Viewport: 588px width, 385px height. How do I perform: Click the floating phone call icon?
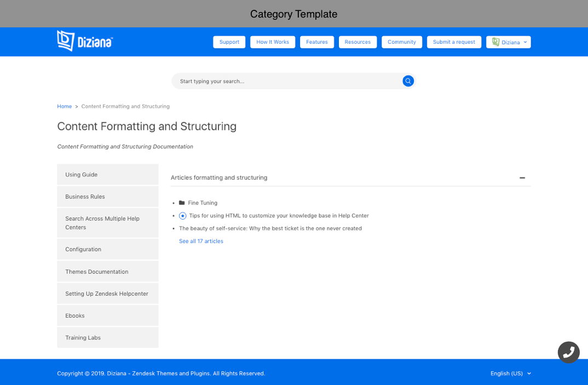point(568,352)
